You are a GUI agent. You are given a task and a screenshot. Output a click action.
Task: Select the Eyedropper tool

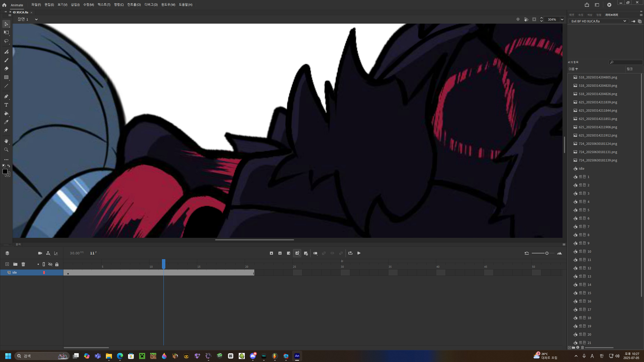[6, 122]
